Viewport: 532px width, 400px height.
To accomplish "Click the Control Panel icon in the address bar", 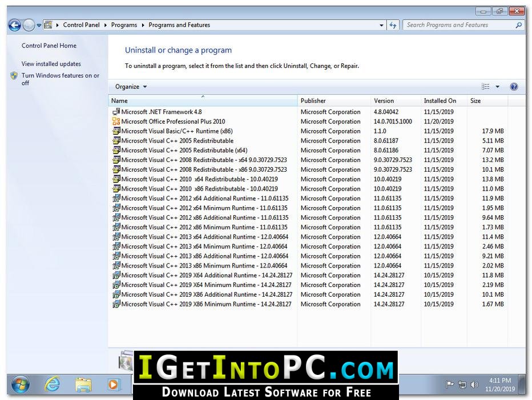I will tap(49, 25).
